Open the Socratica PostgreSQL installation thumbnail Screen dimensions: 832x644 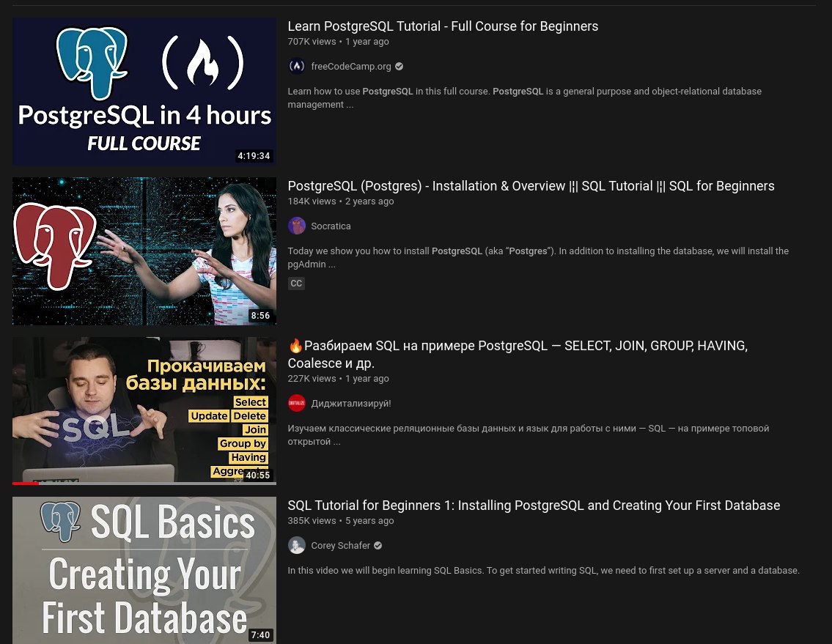[x=144, y=251]
